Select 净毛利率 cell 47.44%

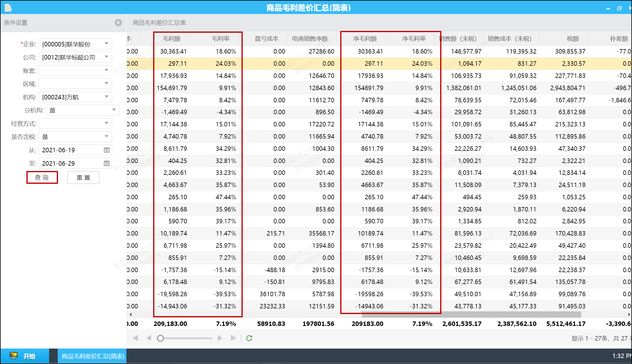(422, 197)
